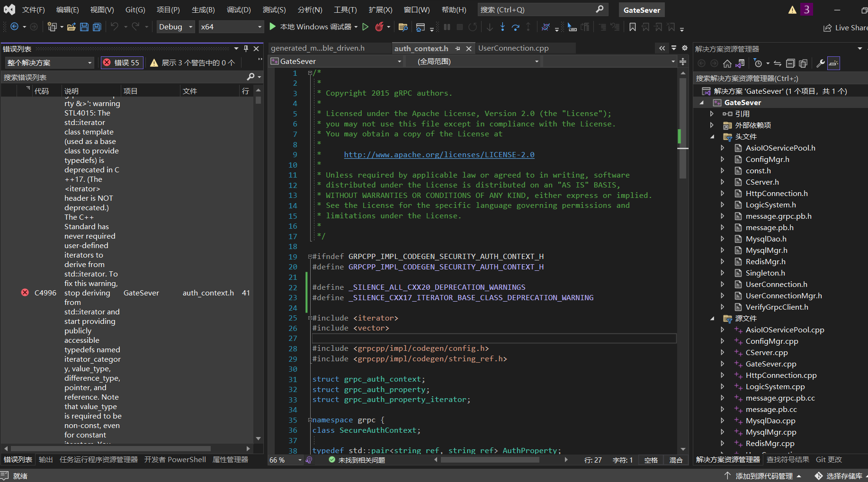This screenshot has height=482, width=868.
Task: Collapse the '头文件' folder
Action: tap(712, 136)
